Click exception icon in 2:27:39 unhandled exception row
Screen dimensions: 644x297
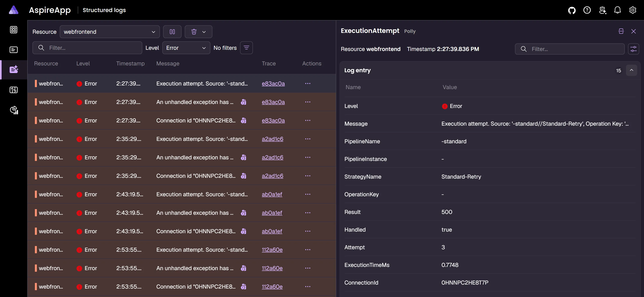[x=243, y=102]
